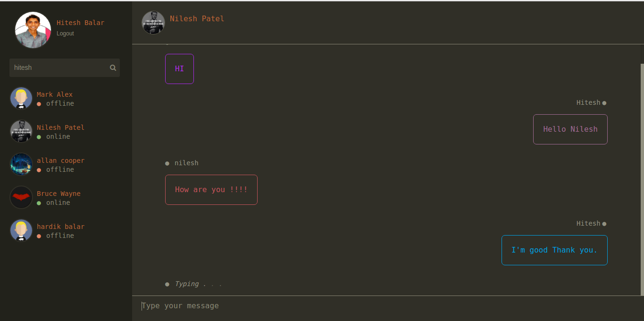
Task: Open chat with Mark Alex by name
Action: click(55, 94)
